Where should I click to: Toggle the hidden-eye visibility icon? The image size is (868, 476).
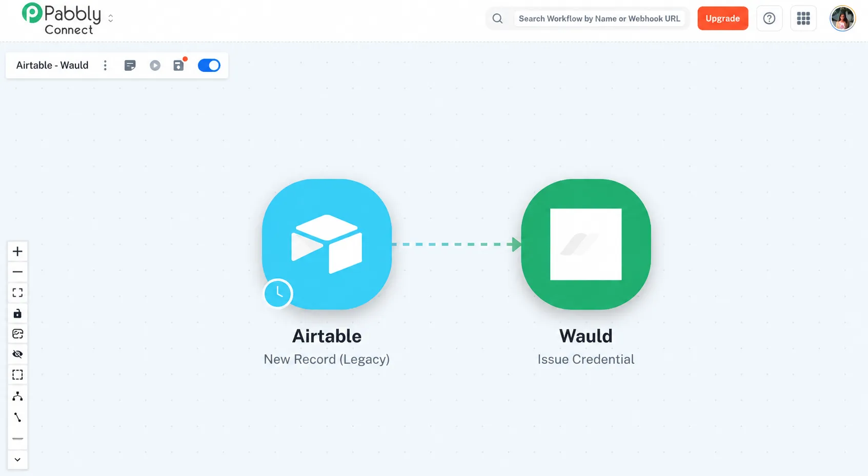coord(17,354)
